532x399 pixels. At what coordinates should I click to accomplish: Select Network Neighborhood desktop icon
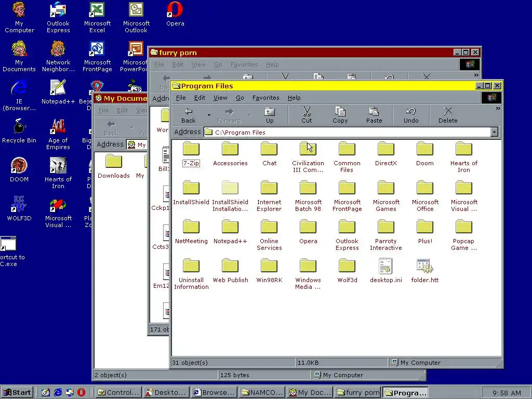(58, 56)
